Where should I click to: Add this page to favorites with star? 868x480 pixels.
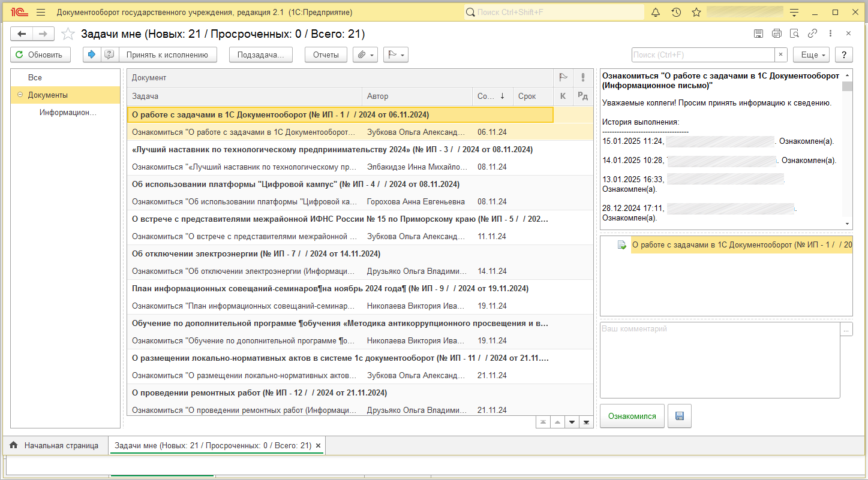click(68, 34)
